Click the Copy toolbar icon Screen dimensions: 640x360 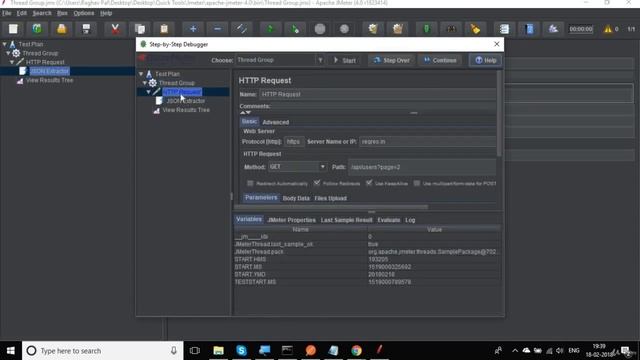[x=140, y=29]
